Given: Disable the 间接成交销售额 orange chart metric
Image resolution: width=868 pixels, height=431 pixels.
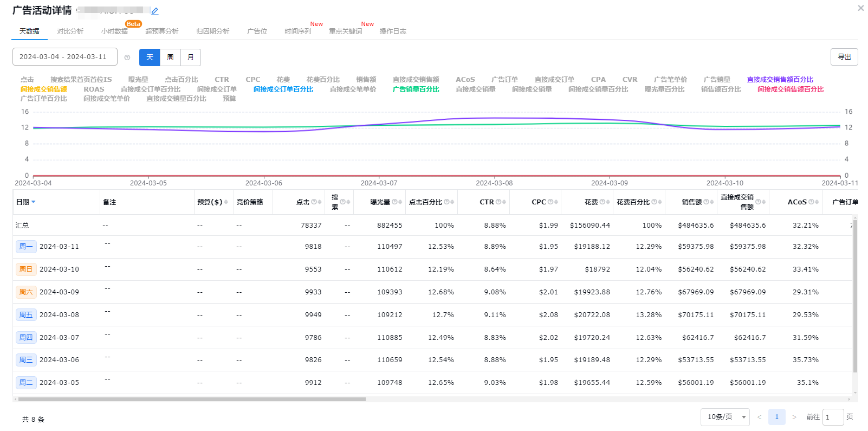Looking at the screenshot, I should point(43,89).
